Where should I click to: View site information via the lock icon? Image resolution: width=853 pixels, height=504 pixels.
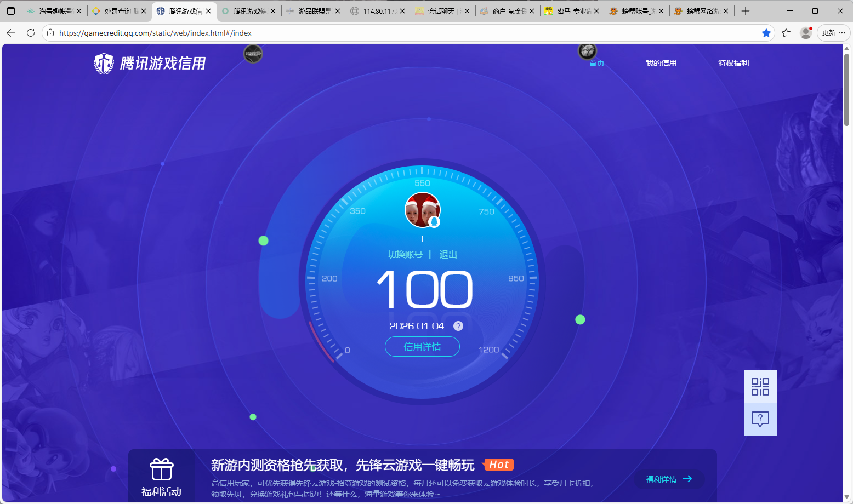pyautogui.click(x=50, y=33)
